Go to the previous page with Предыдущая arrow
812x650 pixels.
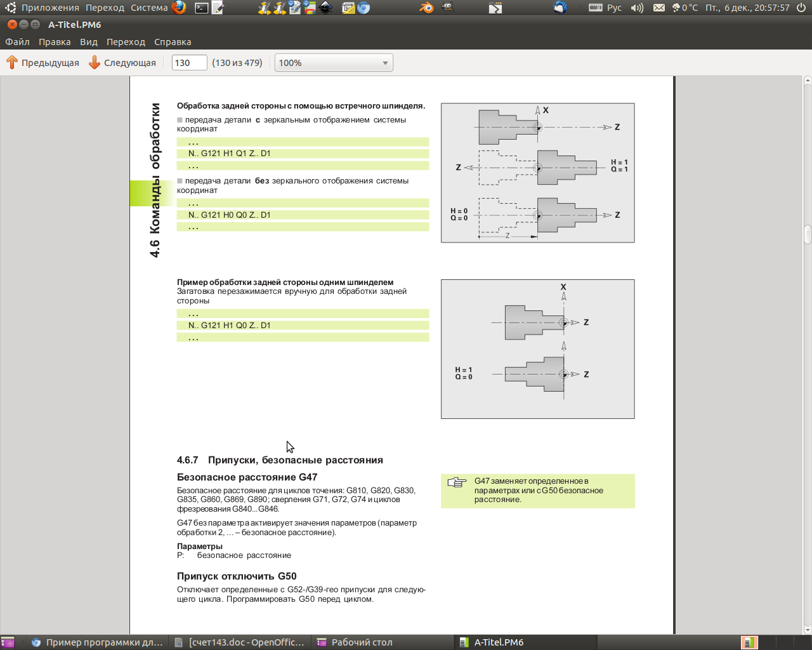point(43,63)
